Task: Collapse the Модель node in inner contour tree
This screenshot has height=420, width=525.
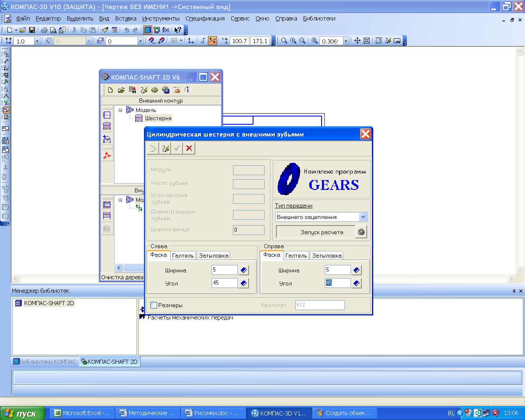Action: 121,200
